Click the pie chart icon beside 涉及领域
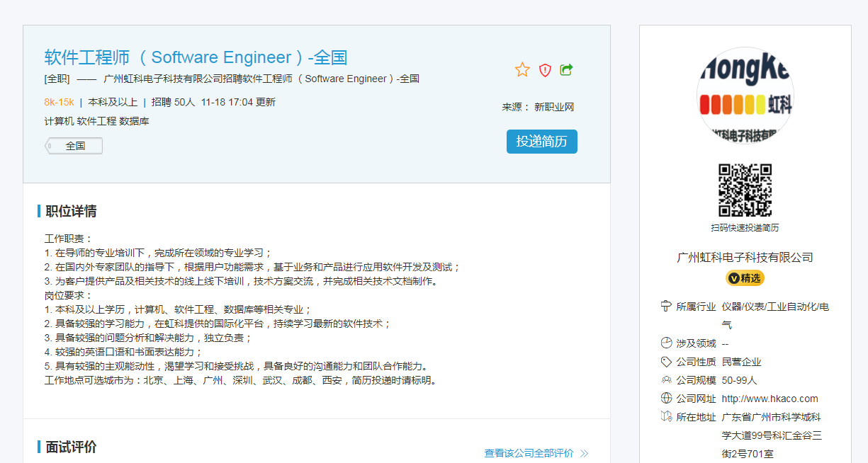 coord(666,343)
